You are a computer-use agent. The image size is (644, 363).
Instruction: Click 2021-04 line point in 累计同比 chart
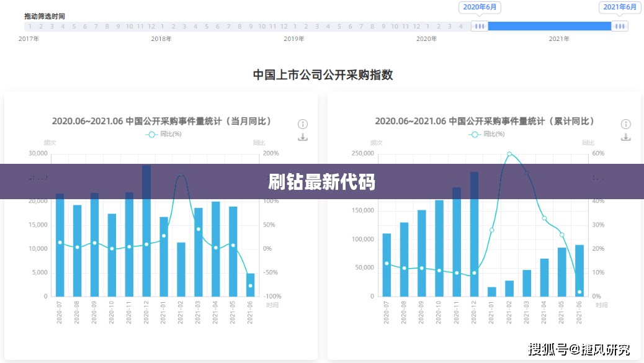click(x=544, y=218)
